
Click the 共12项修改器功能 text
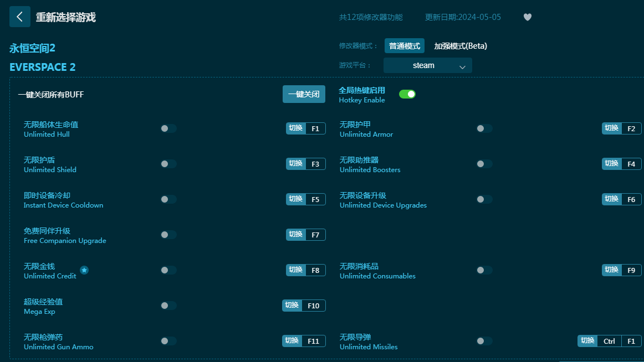point(371,17)
